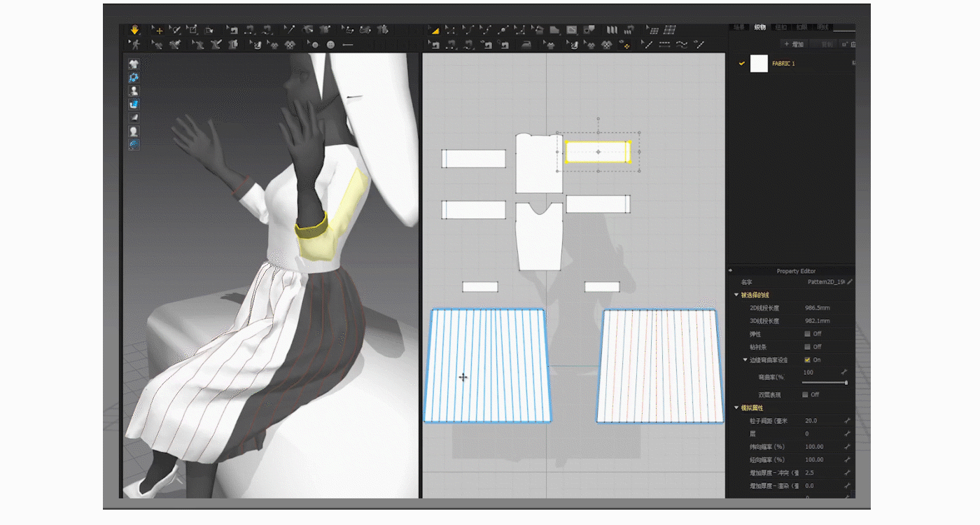
Task: Switch to the 场景 tab
Action: point(739,27)
